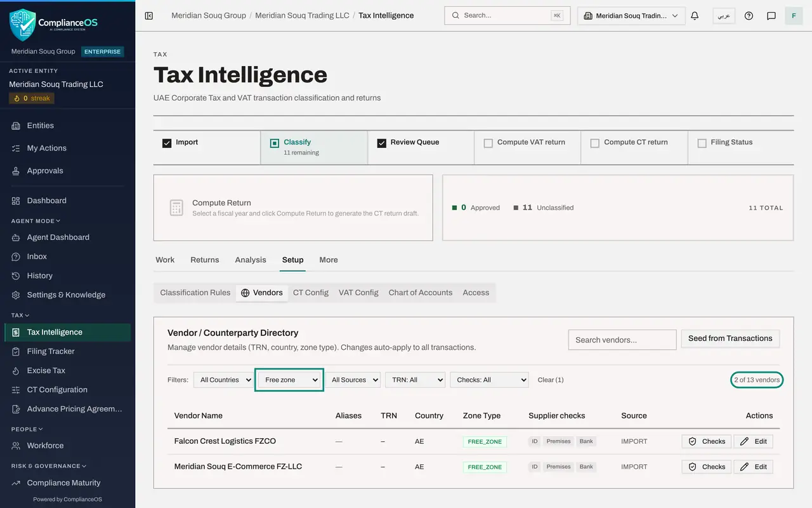Switch to the Analysis tab
Viewport: 812px width, 508px height.
point(251,260)
